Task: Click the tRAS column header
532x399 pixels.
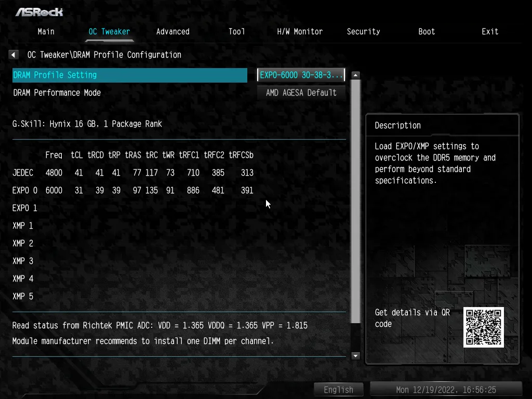Action: [133, 155]
